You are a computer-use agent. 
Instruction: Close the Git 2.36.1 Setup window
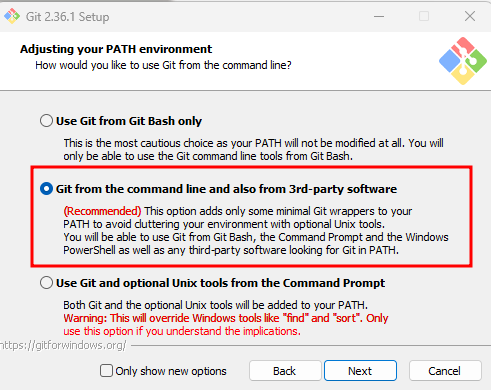(x=470, y=16)
